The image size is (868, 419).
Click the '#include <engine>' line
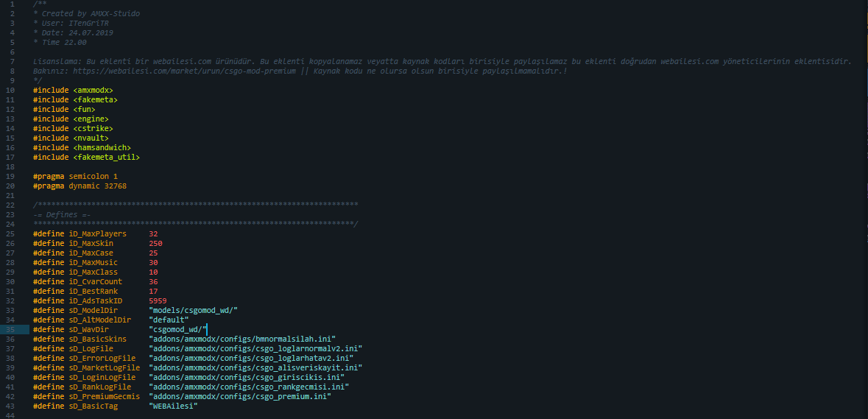71,119
